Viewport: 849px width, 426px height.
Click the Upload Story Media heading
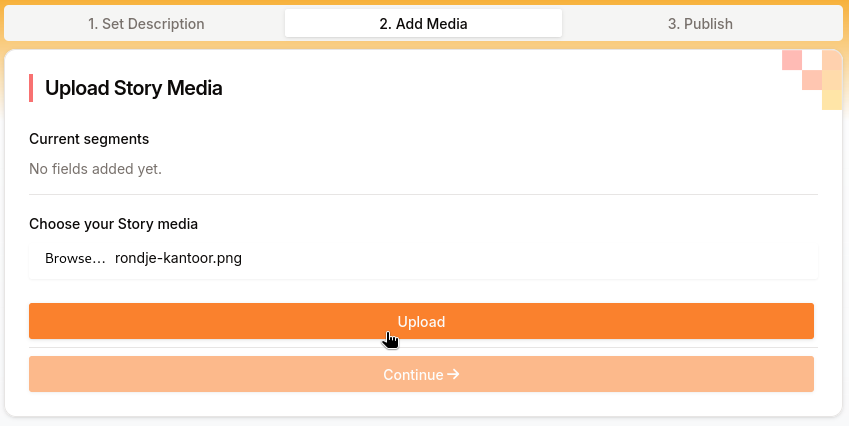tap(133, 88)
